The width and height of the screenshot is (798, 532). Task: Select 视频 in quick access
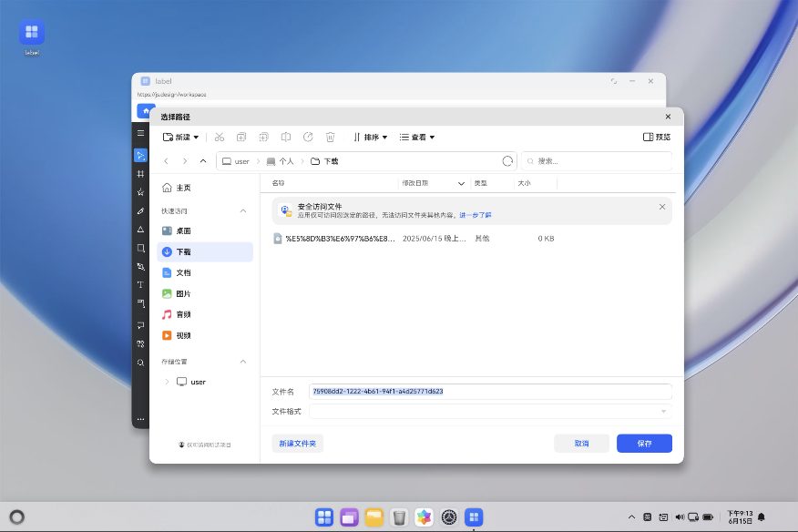(x=205, y=335)
